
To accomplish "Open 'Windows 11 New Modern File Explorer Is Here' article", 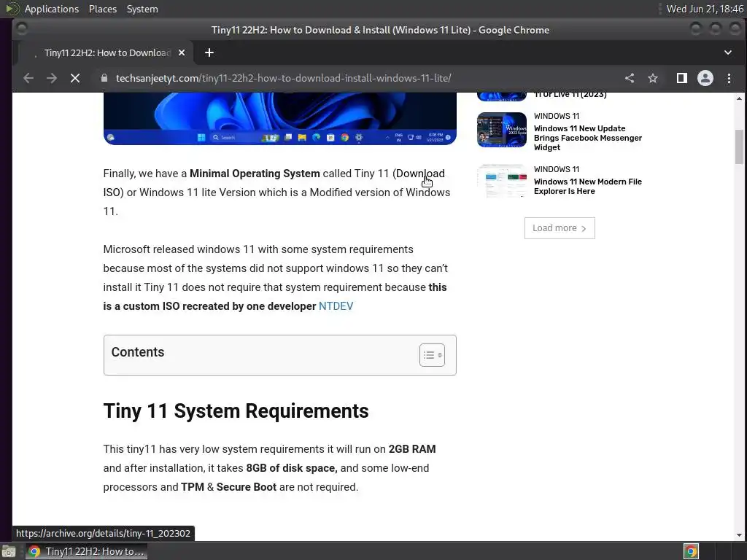I will [x=587, y=186].
